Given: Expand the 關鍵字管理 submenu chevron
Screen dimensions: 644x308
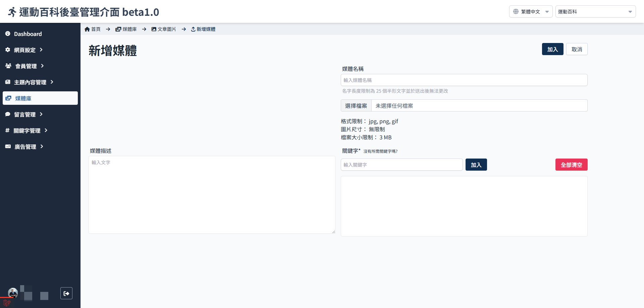Looking at the screenshot, I should click(46, 130).
